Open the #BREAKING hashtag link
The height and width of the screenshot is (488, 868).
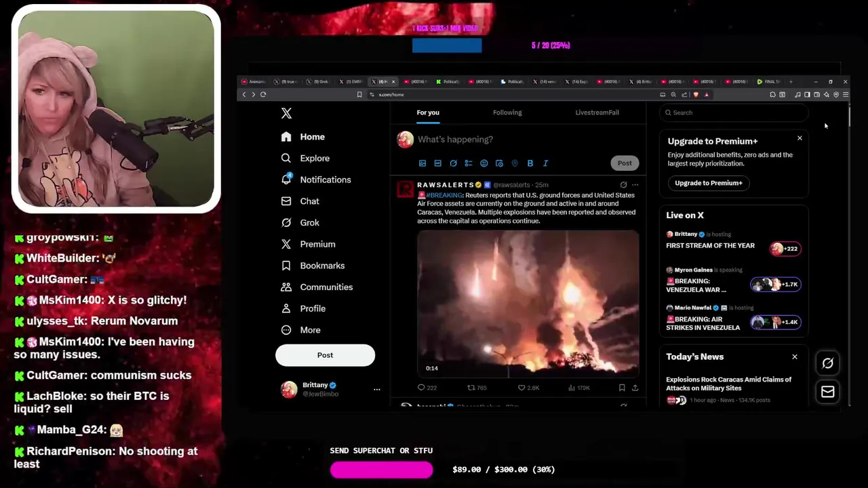point(443,195)
